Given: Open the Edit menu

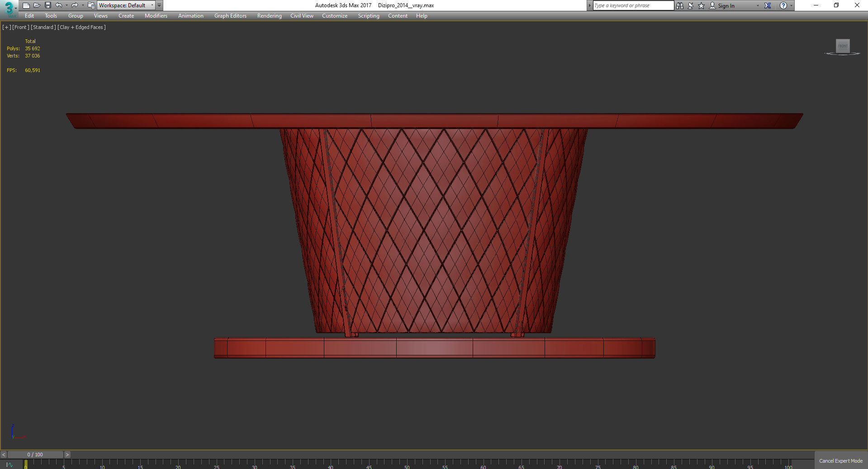Looking at the screenshot, I should pyautogui.click(x=29, y=16).
